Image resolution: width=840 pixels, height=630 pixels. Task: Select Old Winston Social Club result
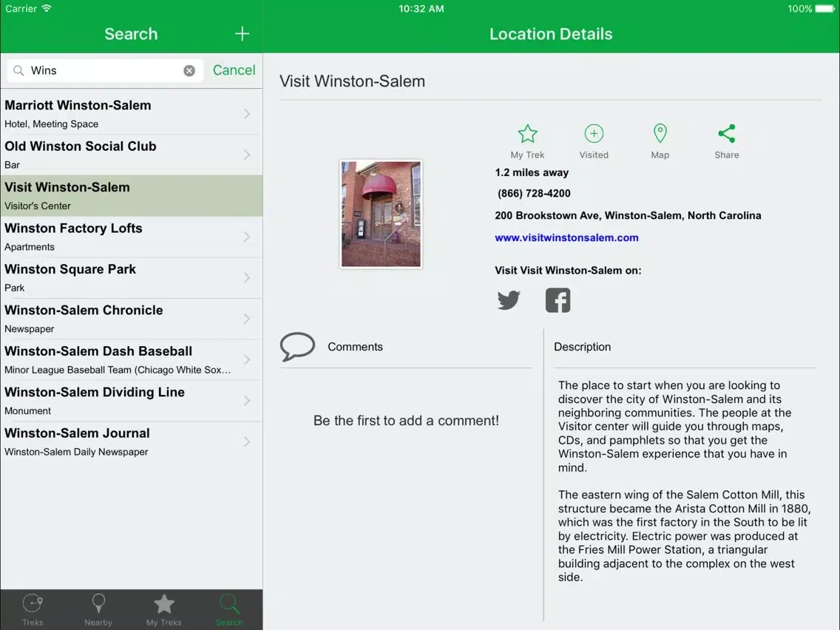tap(132, 155)
